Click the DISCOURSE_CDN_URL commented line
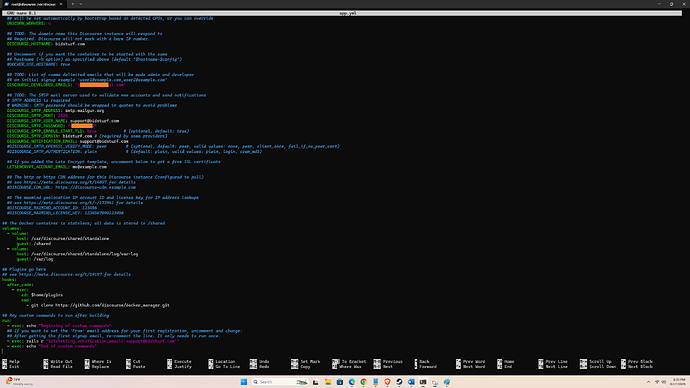690x388 pixels. click(71, 187)
